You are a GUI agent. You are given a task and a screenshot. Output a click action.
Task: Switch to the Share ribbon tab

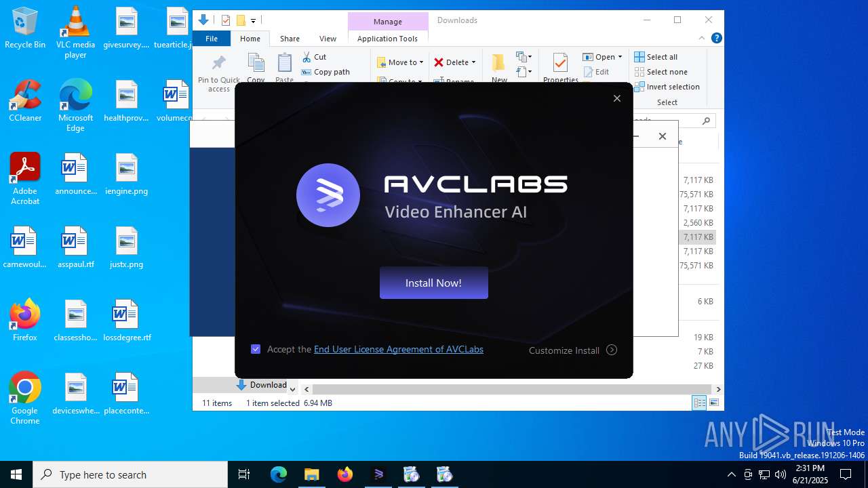tap(290, 39)
